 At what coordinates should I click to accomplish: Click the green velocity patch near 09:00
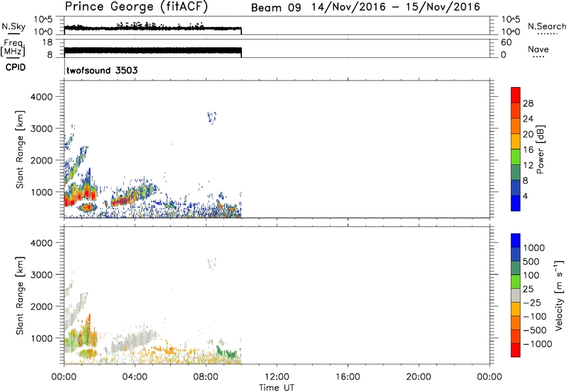tap(226, 352)
